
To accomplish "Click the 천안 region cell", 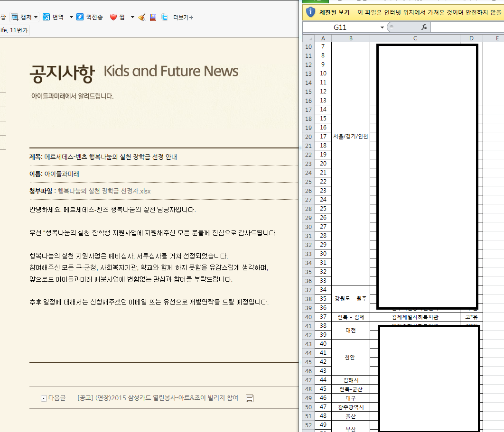I will [x=351, y=358].
